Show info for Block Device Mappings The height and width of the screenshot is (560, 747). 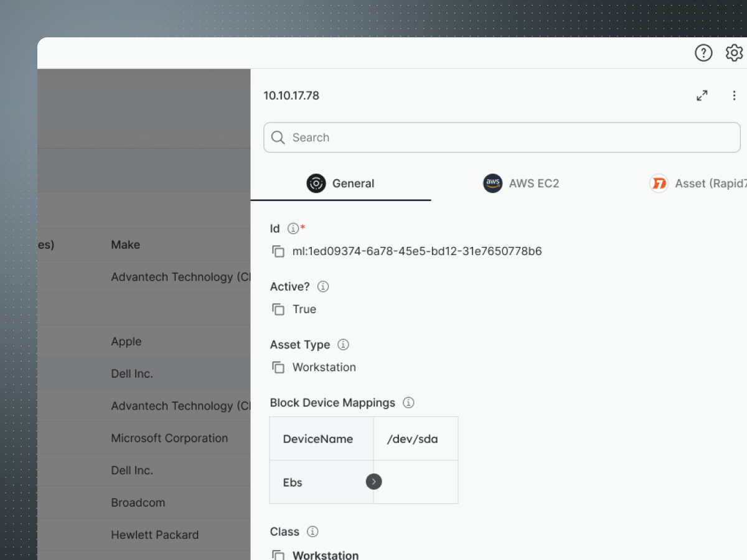click(408, 403)
